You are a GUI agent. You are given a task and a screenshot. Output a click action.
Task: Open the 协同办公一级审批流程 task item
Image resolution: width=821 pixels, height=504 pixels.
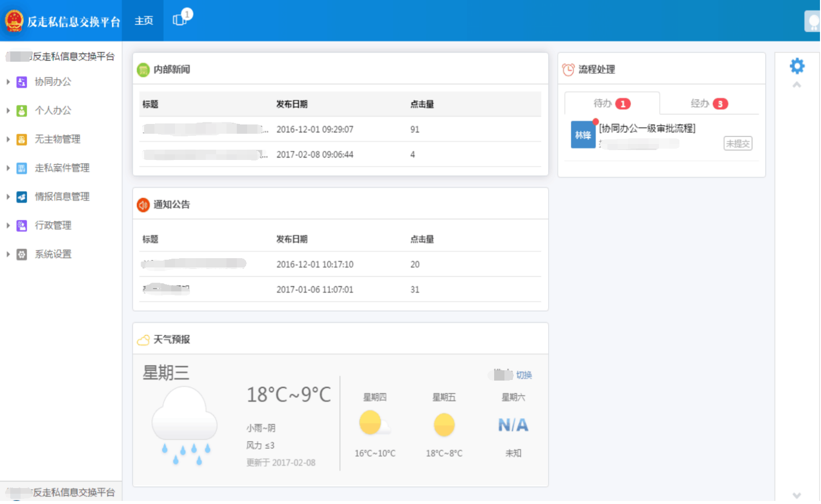point(648,129)
